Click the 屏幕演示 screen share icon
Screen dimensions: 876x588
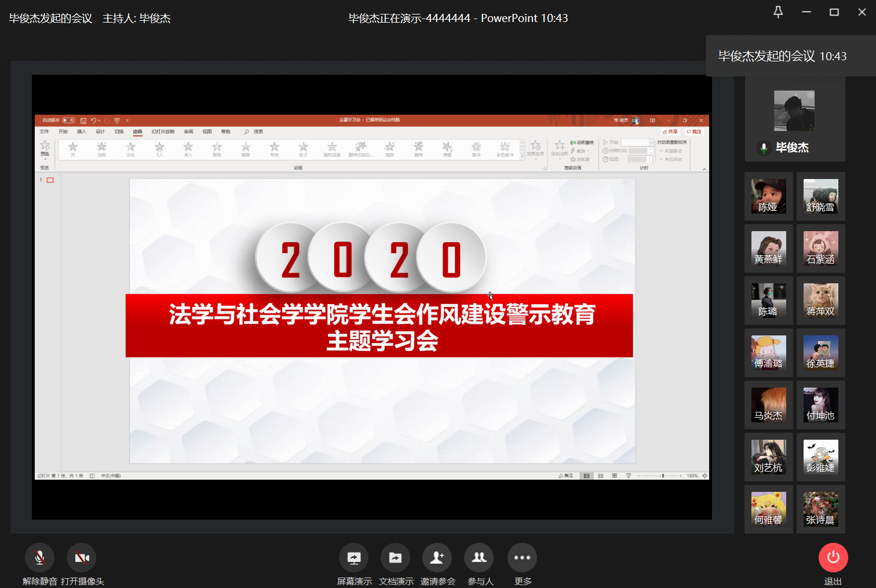[x=353, y=558]
